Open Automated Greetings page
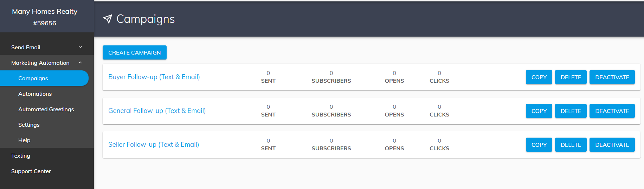Screen dimensions: 644x189 (46, 109)
